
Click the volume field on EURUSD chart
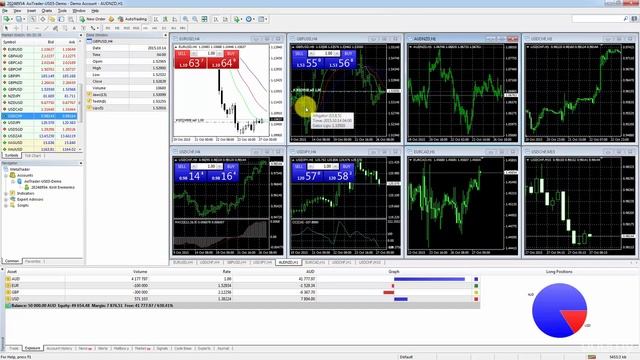tap(207, 53)
